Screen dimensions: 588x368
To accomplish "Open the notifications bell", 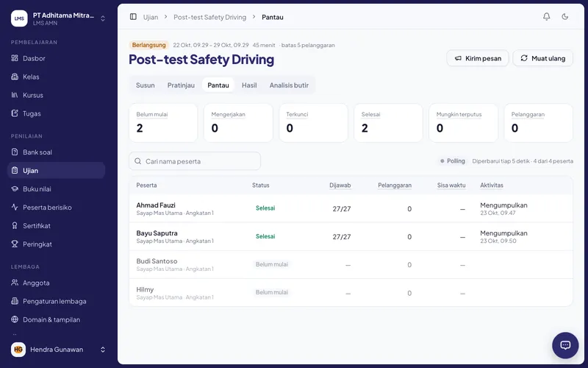I will tap(546, 16).
